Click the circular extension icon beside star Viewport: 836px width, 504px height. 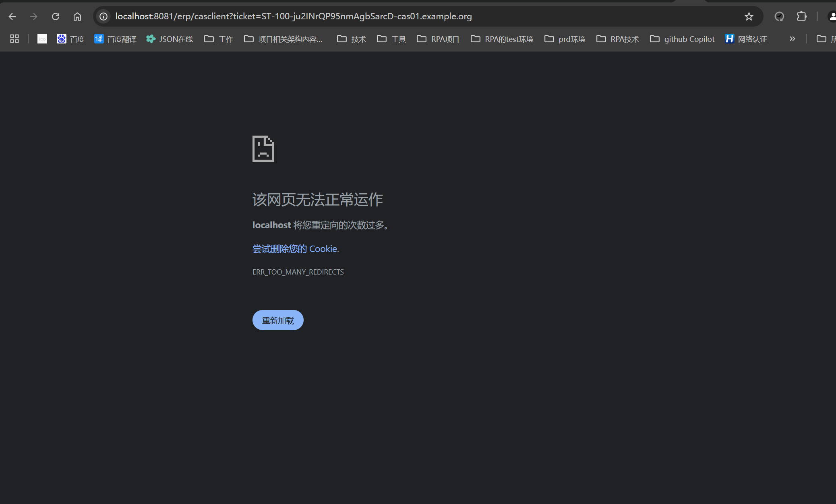click(x=779, y=17)
